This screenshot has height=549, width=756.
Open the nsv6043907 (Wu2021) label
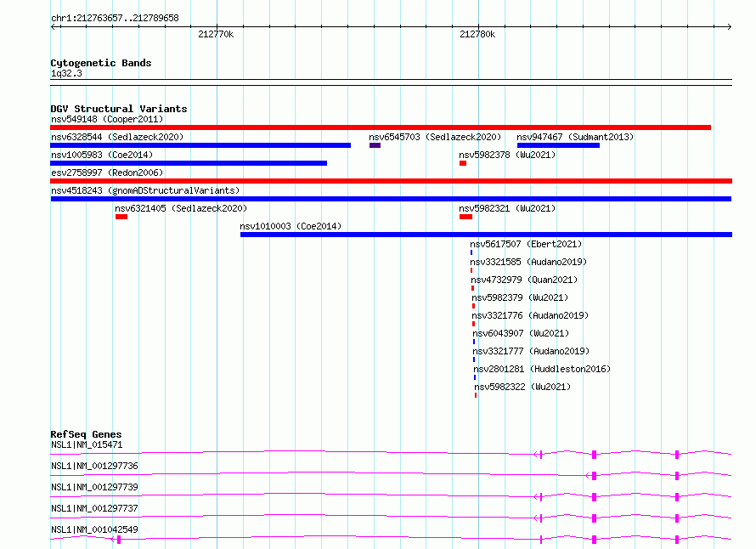pyautogui.click(x=521, y=333)
